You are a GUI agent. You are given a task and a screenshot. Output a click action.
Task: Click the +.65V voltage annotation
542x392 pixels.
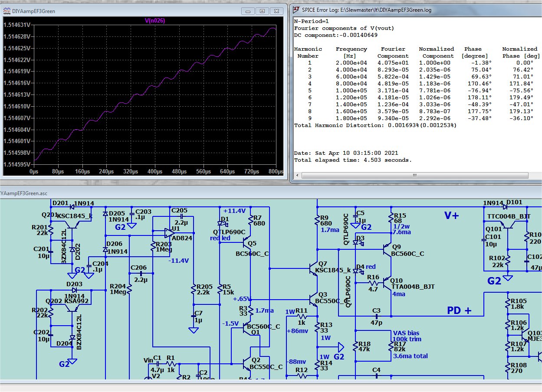241,299
